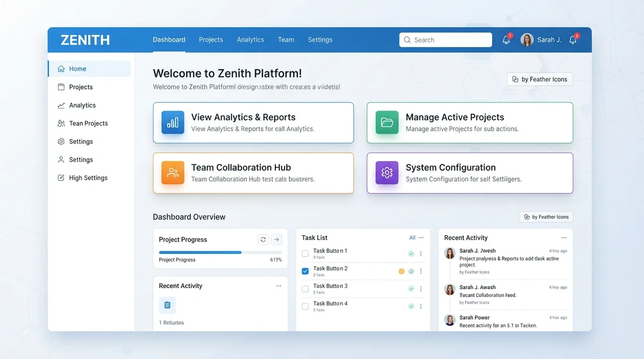Image resolution: width=644 pixels, height=359 pixels.
Task: Click the All link in Task List
Action: (x=413, y=238)
